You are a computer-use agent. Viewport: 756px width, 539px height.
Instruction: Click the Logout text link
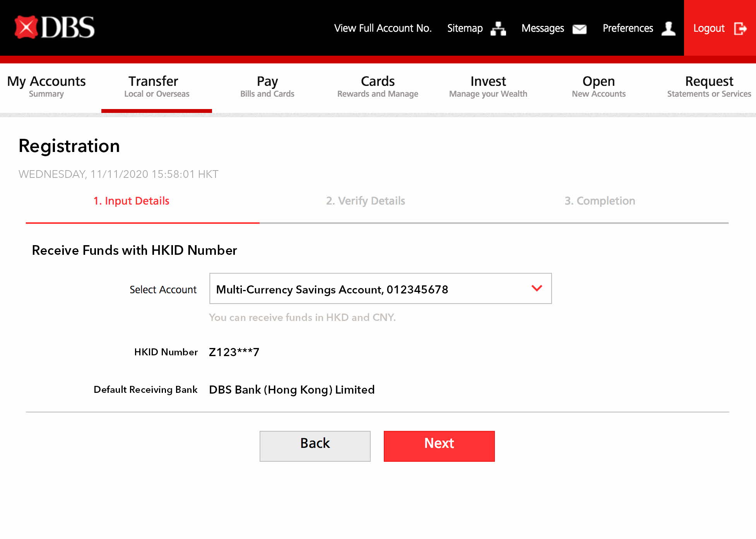click(709, 28)
